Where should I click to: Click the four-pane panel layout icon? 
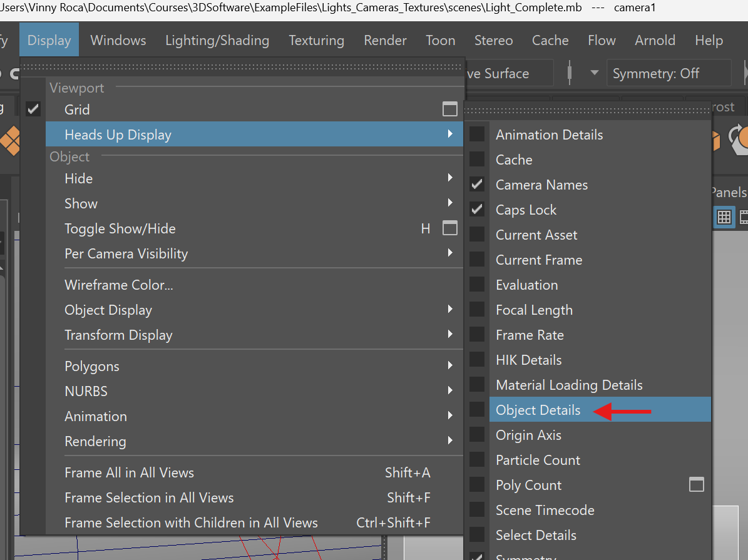click(724, 217)
